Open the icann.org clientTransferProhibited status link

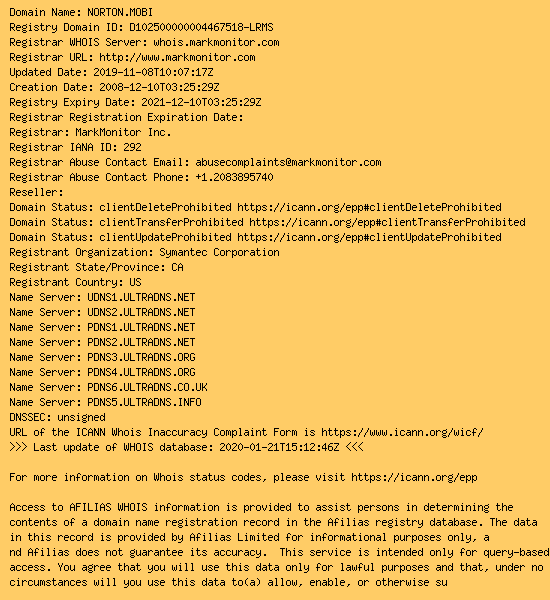tap(387, 222)
